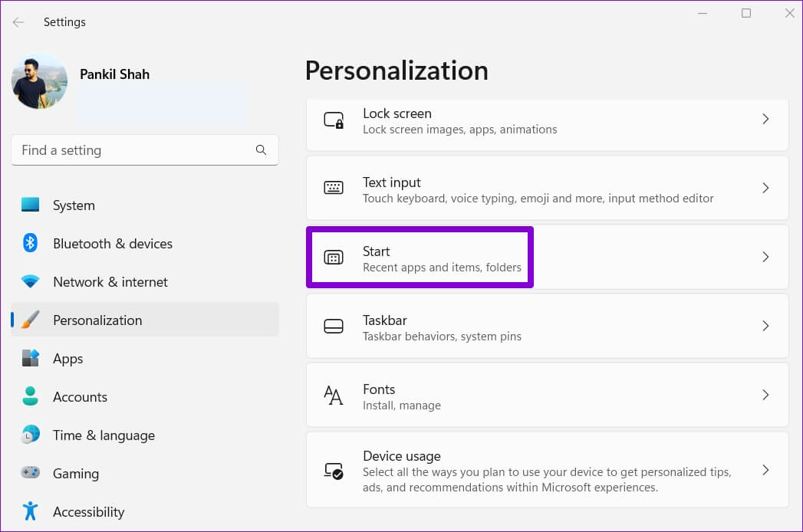
Task: Open Device usage settings
Action: [x=547, y=470]
